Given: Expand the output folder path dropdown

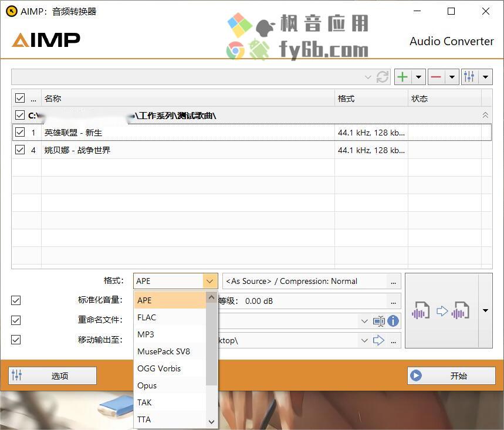Looking at the screenshot, I should 364,340.
